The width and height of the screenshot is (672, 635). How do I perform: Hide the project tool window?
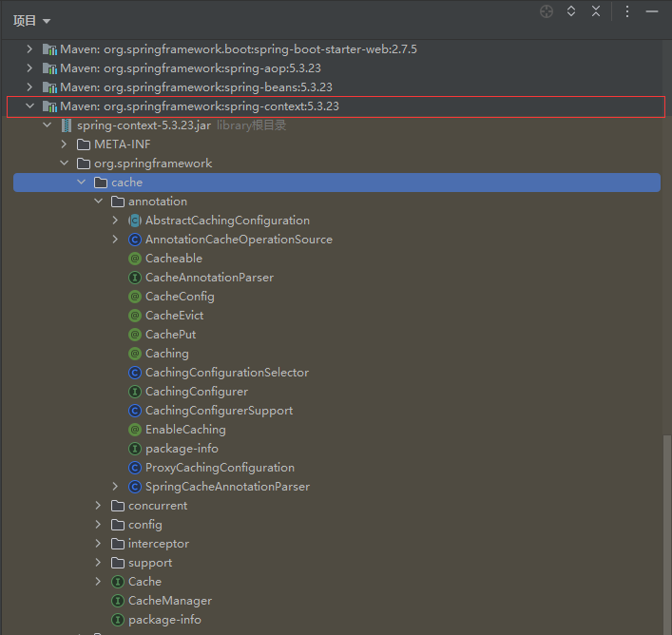click(652, 11)
